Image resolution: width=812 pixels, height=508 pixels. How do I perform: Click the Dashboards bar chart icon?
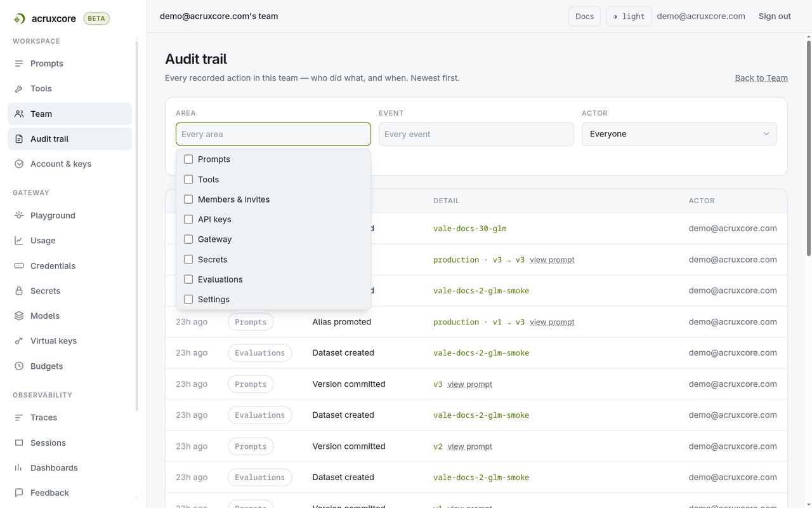tap(19, 468)
